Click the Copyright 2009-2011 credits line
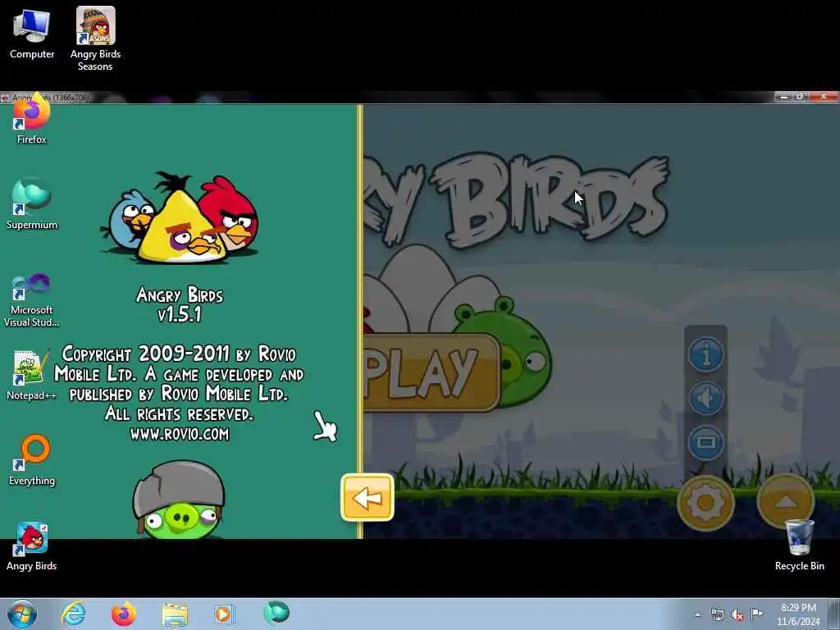The width and height of the screenshot is (840, 630). click(x=179, y=354)
